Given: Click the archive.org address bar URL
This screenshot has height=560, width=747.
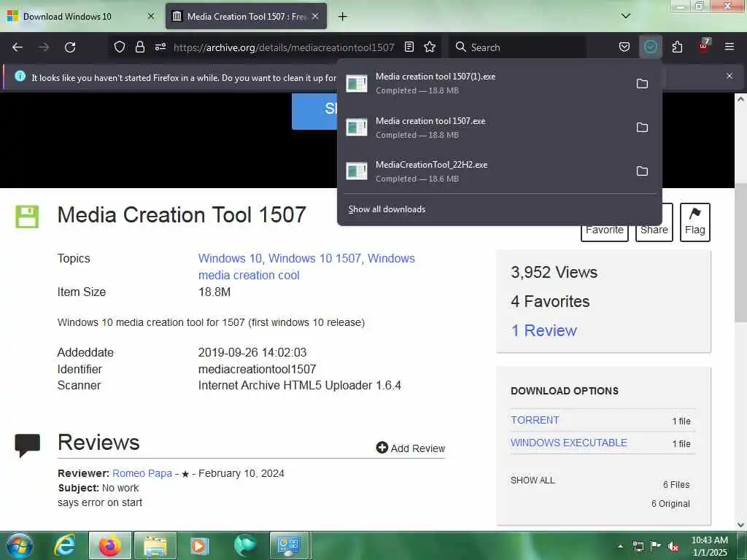Looking at the screenshot, I should 284,47.
